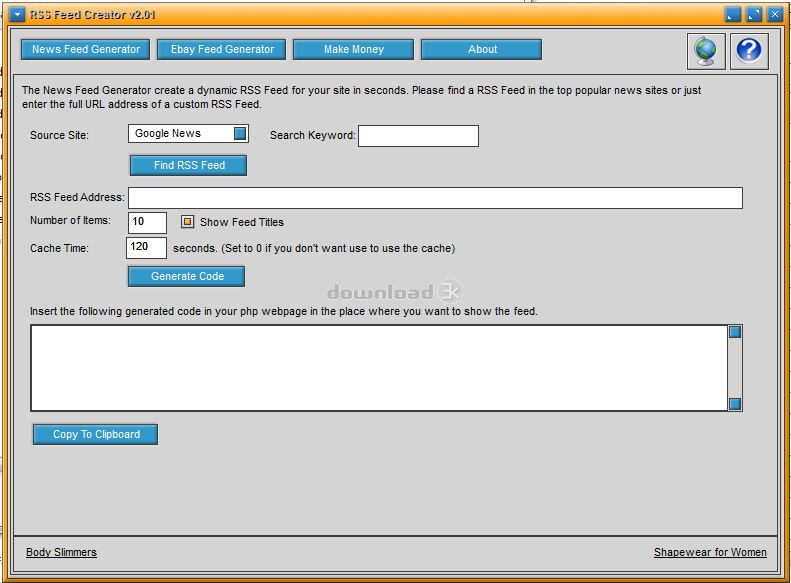The image size is (791, 583).
Task: Click the Find RSS Feed button
Action: point(189,165)
